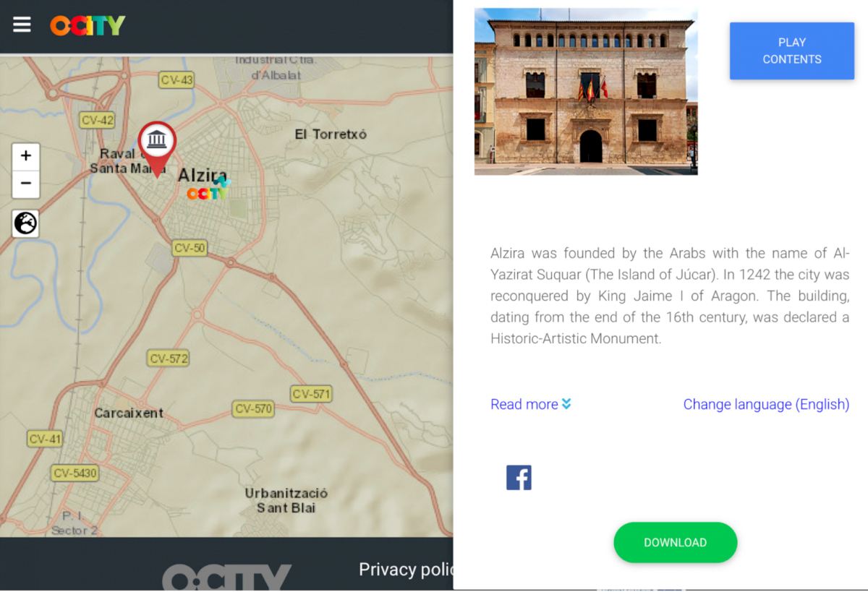Image resolution: width=868 pixels, height=592 pixels.
Task: Open the Privacy policy link
Action: [x=405, y=570]
